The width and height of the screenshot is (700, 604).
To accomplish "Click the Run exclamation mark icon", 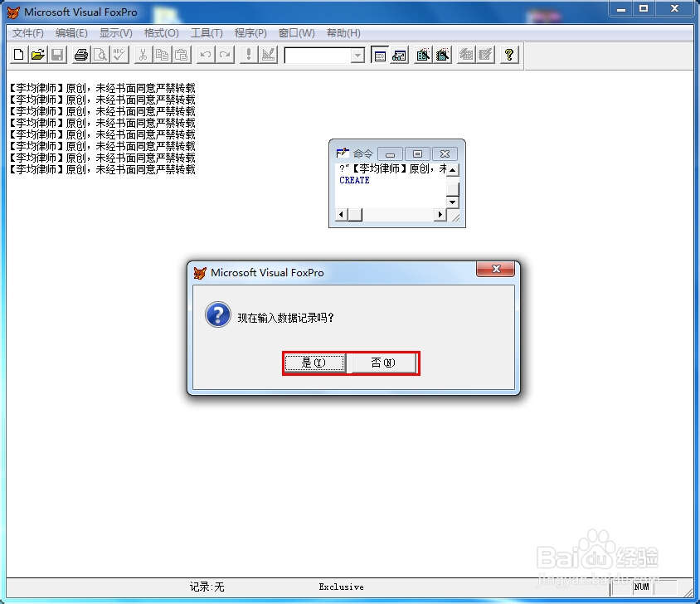I will tap(249, 55).
